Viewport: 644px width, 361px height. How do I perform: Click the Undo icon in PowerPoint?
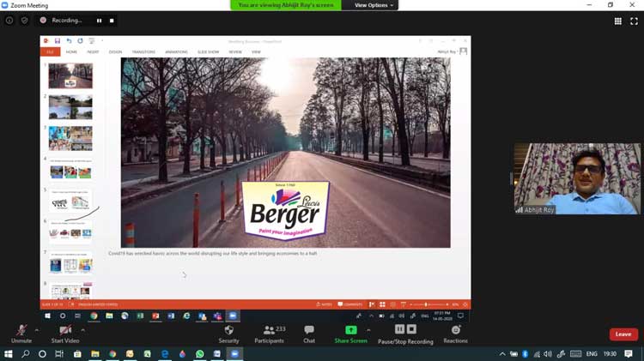click(x=69, y=41)
